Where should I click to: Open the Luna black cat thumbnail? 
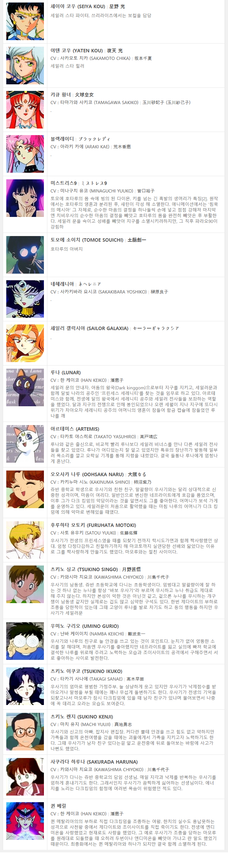(x=25, y=387)
